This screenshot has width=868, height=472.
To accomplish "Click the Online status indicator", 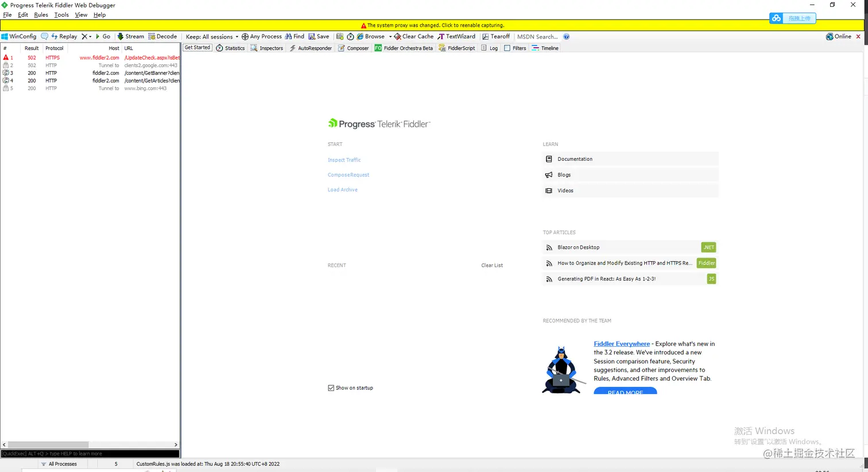I will 839,37.
